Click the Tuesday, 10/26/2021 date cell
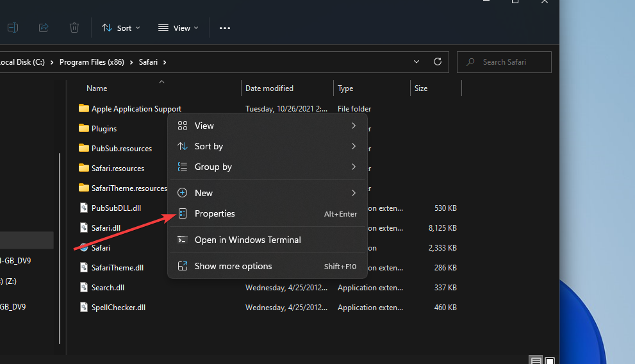The height and width of the screenshot is (364, 635). click(x=286, y=108)
